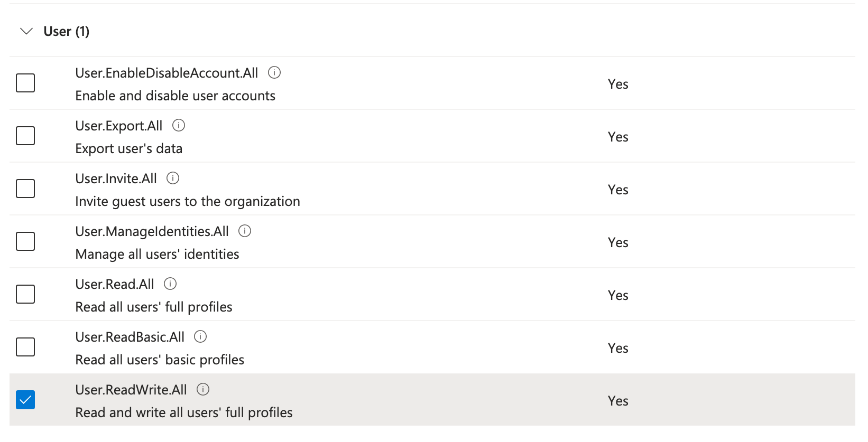Click the 'Read all users' full profiles' description
The width and height of the screenshot is (868, 442).
click(x=154, y=307)
